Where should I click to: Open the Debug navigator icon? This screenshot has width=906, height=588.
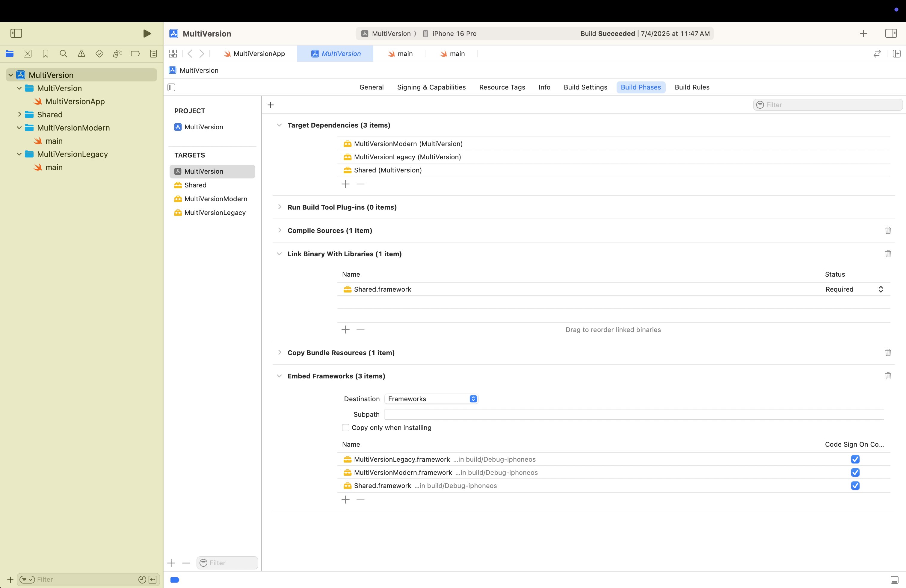tap(117, 54)
